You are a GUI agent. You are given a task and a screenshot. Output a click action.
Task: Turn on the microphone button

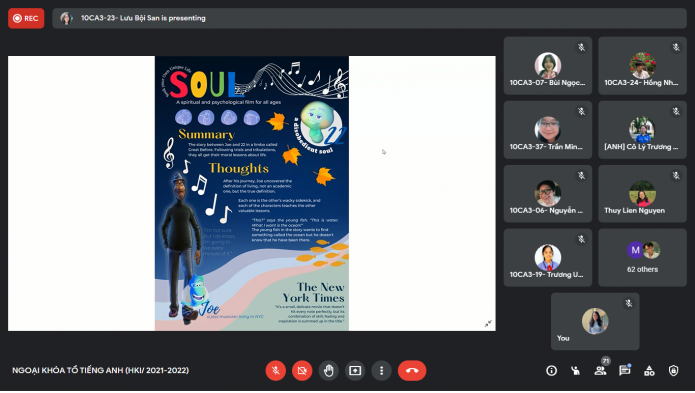pos(276,370)
